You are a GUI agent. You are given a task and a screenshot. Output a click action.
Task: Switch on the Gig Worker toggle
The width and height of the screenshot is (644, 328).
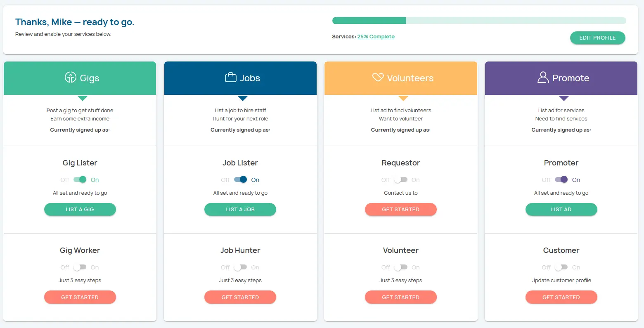point(80,267)
